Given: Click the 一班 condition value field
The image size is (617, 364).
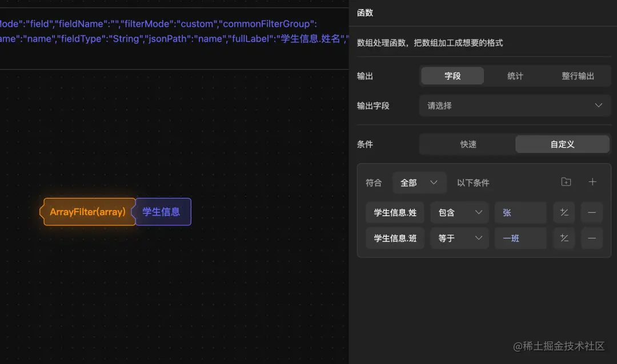Looking at the screenshot, I should pyautogui.click(x=520, y=238).
